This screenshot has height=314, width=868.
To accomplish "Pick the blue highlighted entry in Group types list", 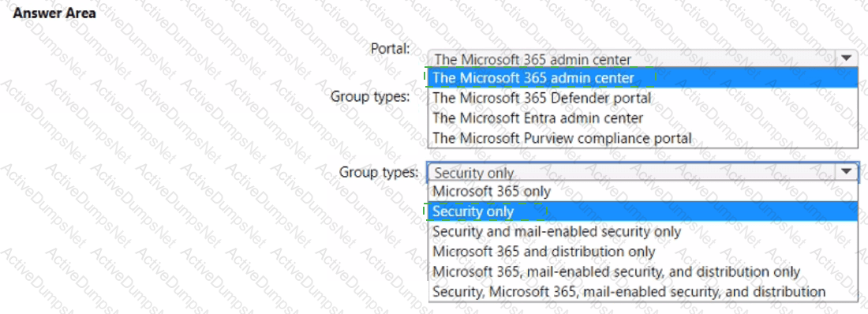I will (642, 211).
